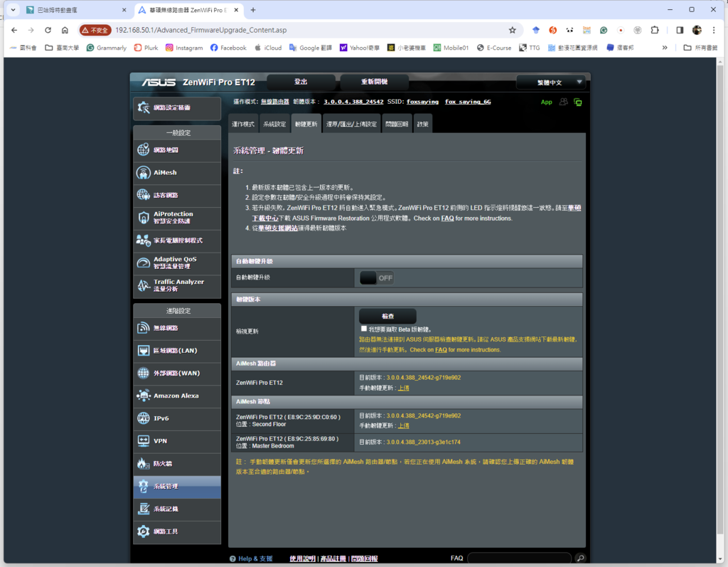This screenshot has width=728, height=567.
Task: Open the Chrome extensions puzzle icon
Action: click(x=655, y=30)
